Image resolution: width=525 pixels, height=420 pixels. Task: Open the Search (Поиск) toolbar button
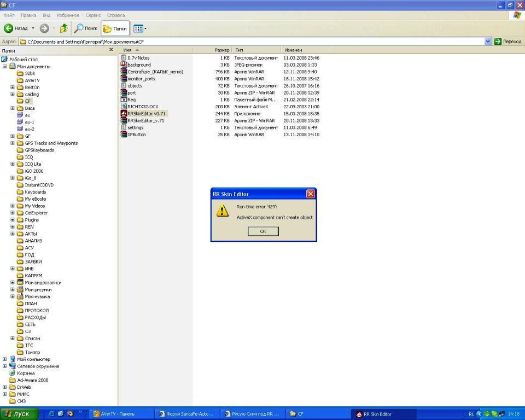[x=86, y=28]
